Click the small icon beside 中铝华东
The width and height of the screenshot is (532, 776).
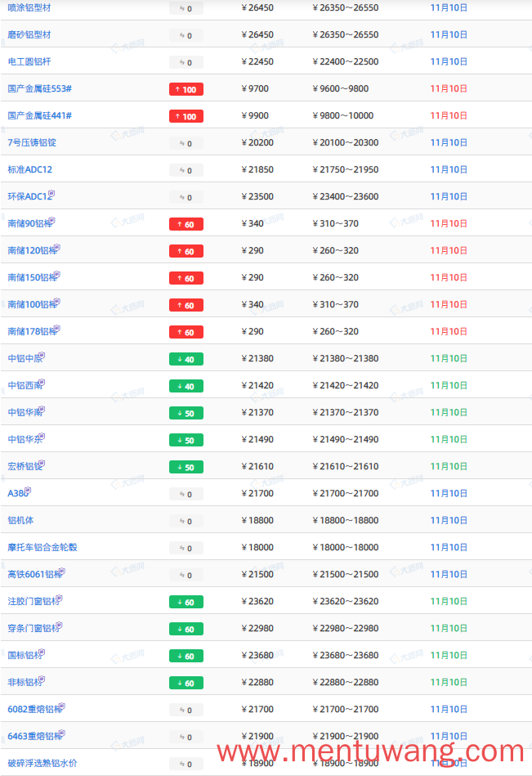click(x=42, y=436)
